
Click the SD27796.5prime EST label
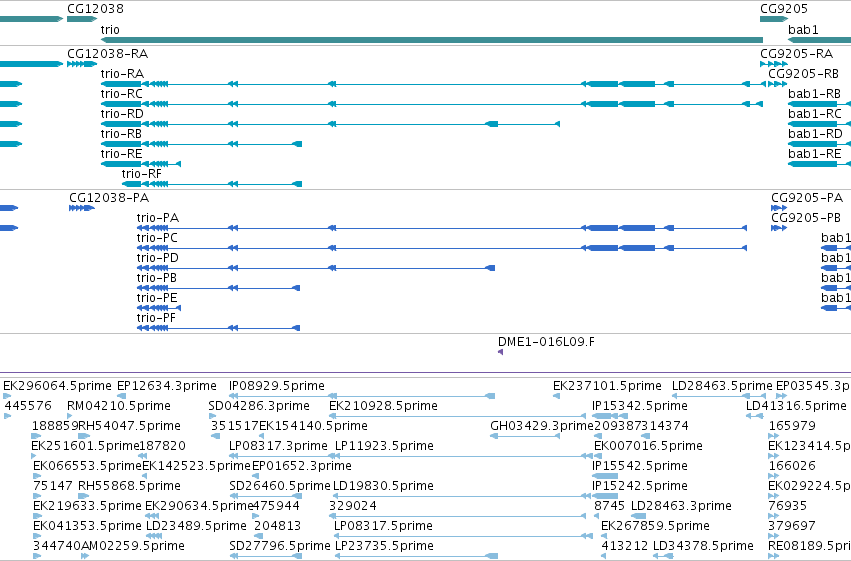280,547
